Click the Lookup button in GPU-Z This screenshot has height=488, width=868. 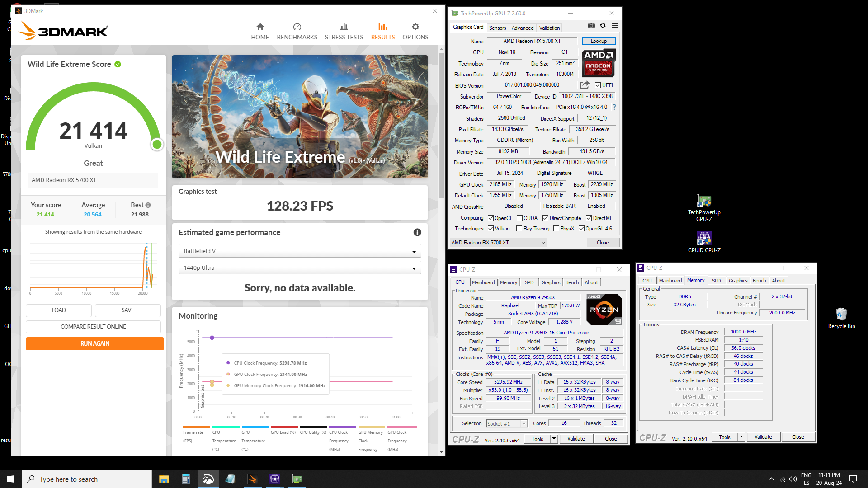pyautogui.click(x=599, y=41)
